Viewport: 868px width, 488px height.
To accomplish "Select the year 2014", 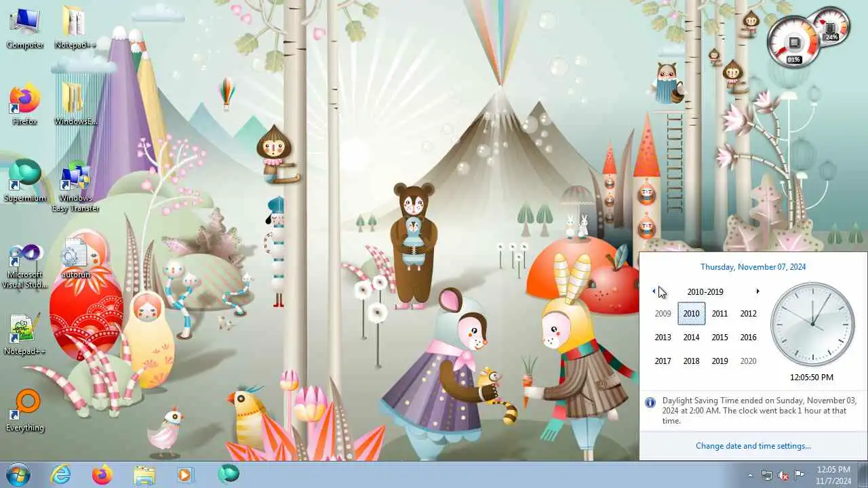I will point(691,338).
